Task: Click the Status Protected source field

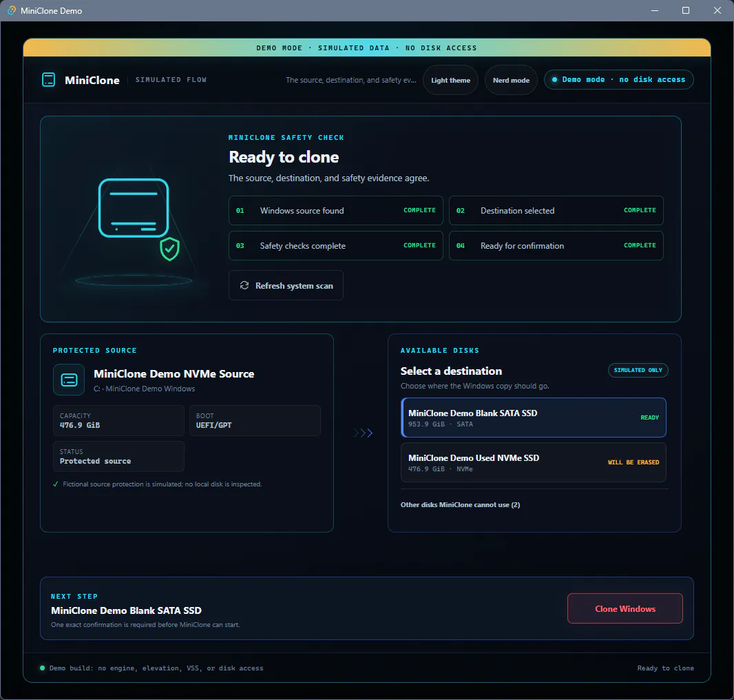Action: [118, 456]
